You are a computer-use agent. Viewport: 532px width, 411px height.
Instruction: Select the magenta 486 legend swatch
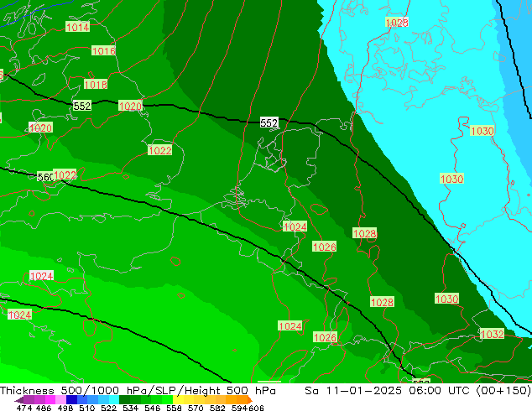click(x=50, y=399)
